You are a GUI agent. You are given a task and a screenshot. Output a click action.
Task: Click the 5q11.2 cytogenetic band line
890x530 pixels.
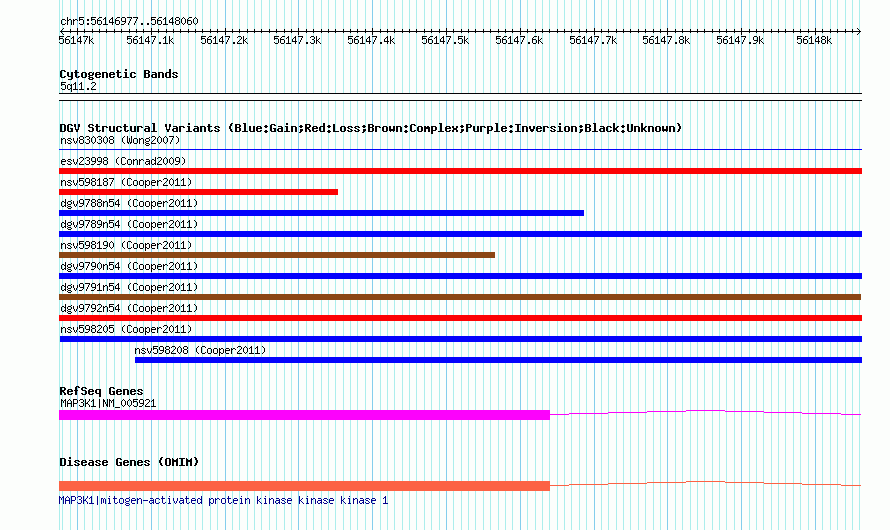tap(460, 97)
